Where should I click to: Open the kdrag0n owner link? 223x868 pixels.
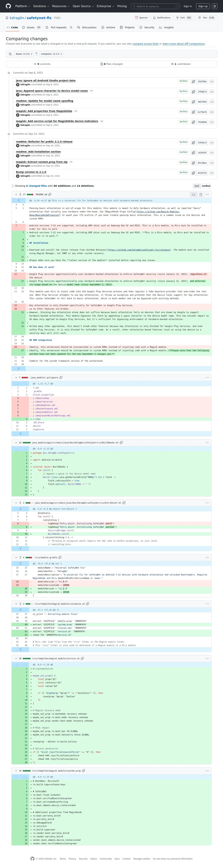pos(17,18)
